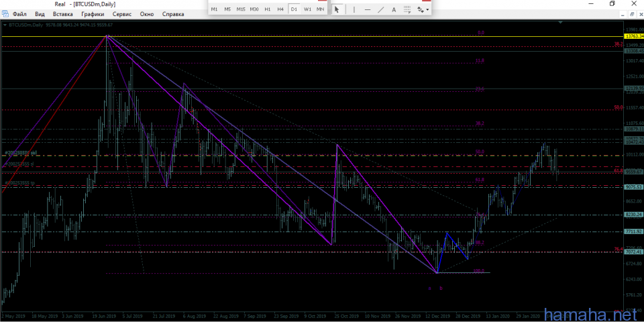Click the 2 May 2019 date label
The image size is (644, 322).
click(13, 317)
